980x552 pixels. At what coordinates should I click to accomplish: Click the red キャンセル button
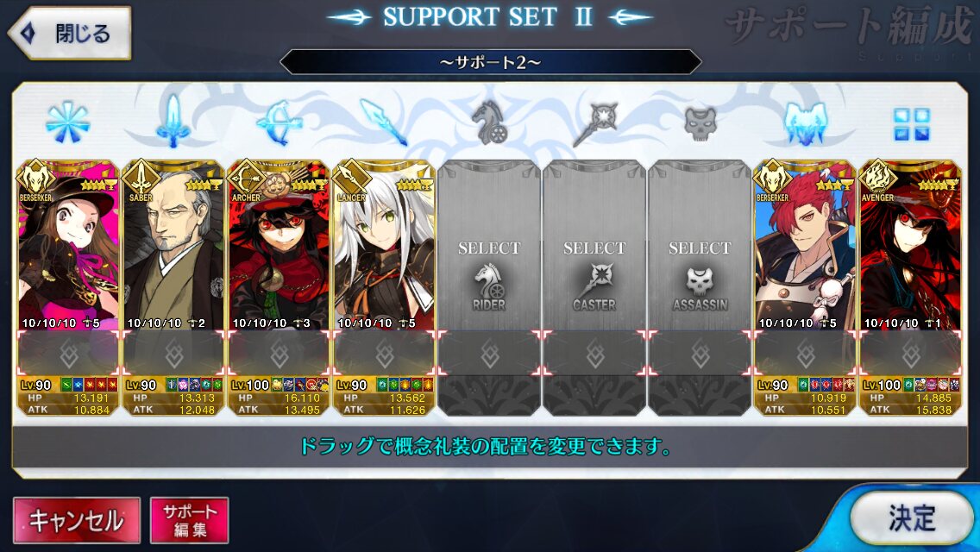(x=77, y=520)
